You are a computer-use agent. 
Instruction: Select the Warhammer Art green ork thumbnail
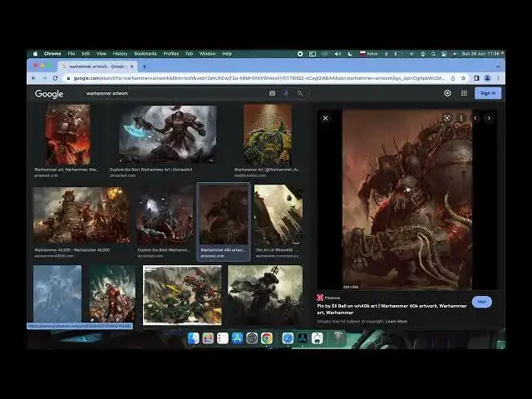coord(268,135)
